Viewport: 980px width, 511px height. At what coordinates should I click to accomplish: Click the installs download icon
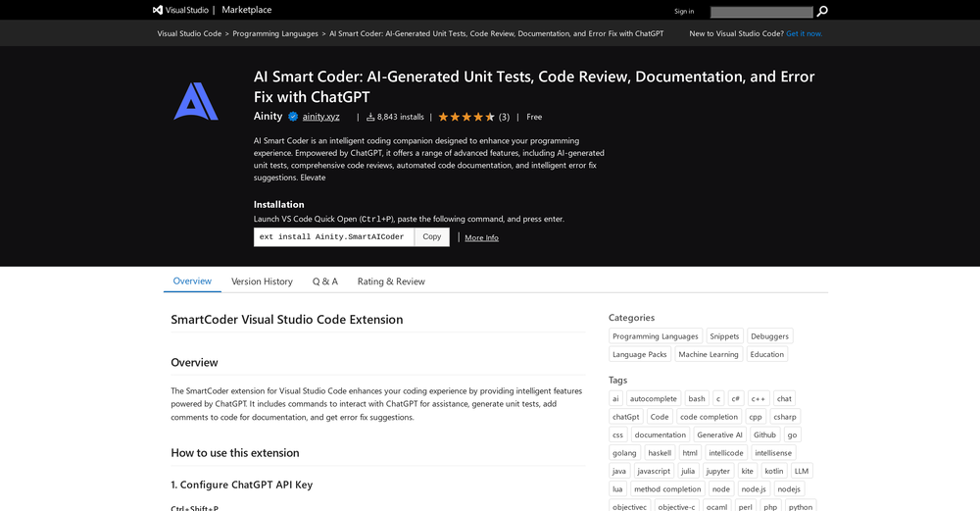370,117
